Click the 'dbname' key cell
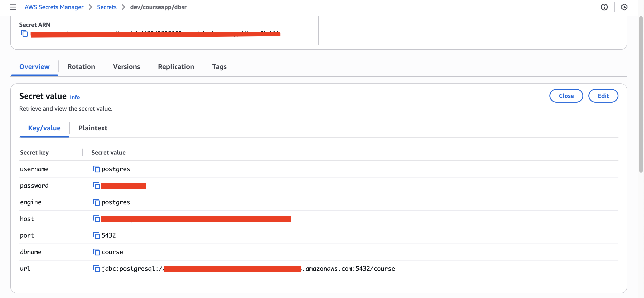The width and height of the screenshot is (644, 298). coord(31,252)
